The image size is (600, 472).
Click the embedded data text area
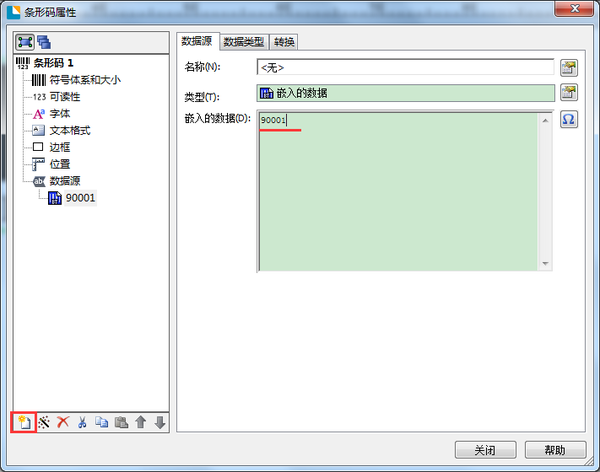pos(398,192)
